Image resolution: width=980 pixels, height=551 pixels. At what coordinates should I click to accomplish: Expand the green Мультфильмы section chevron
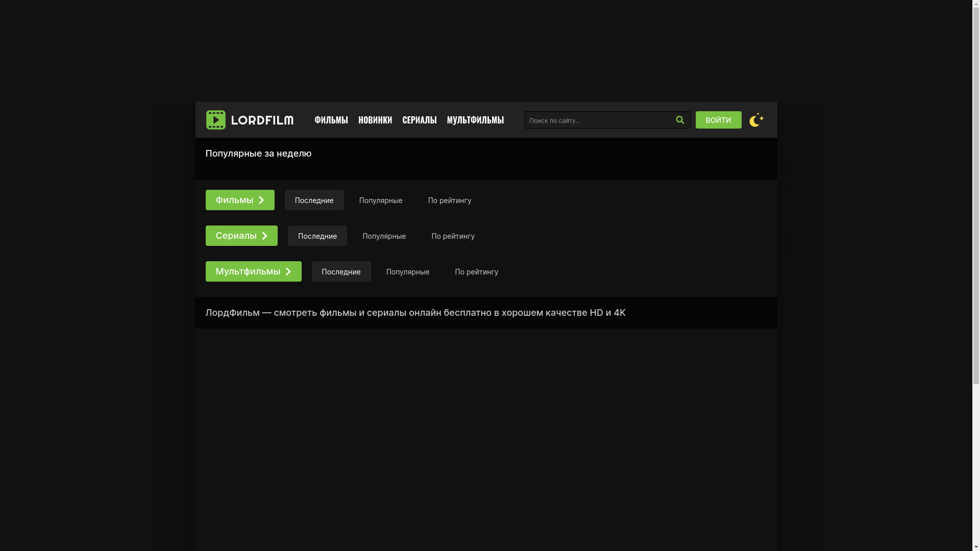(x=288, y=271)
